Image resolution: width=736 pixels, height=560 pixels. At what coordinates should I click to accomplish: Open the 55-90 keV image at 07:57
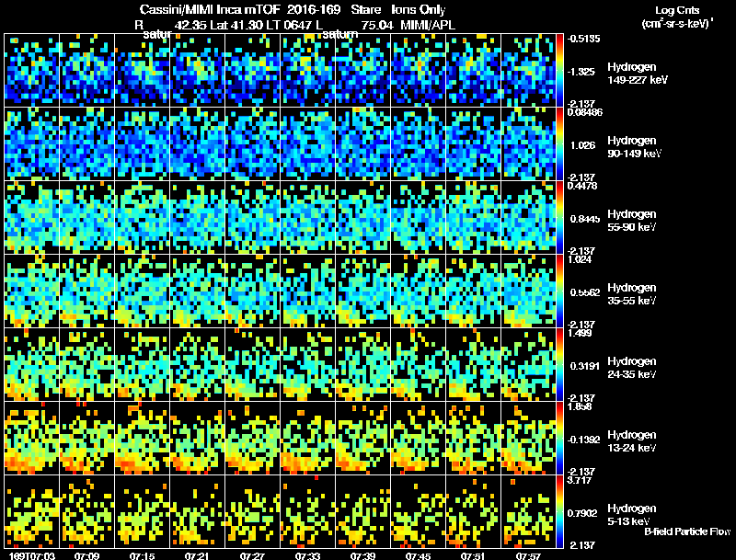[x=528, y=218]
